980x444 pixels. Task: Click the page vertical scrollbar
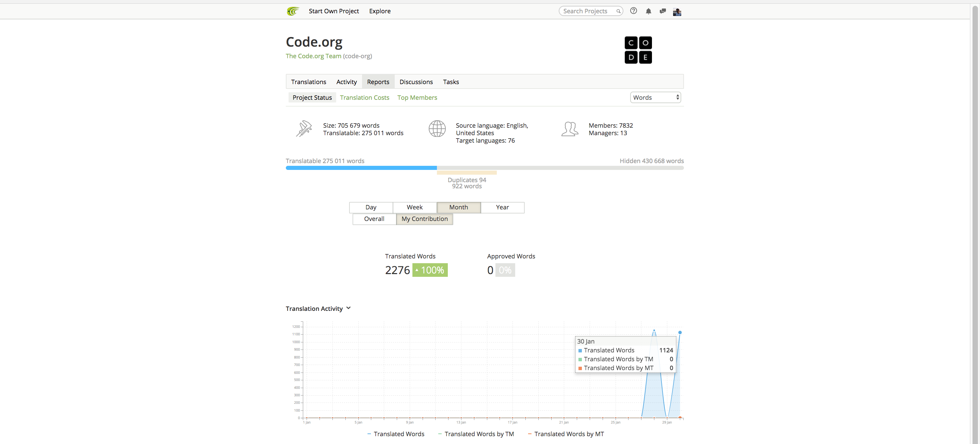tap(975, 225)
